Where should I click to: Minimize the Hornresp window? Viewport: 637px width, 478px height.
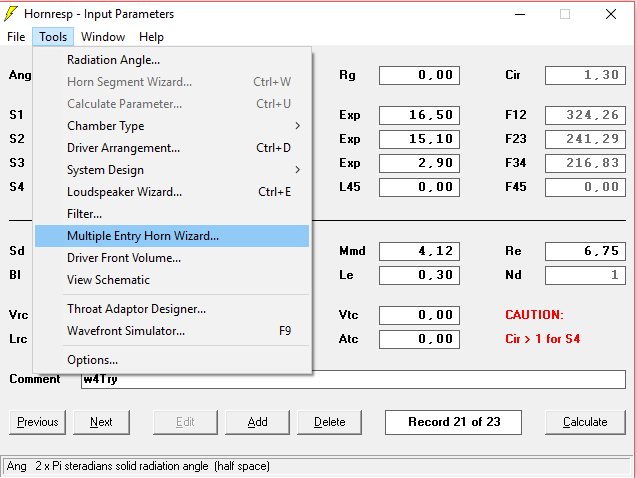click(x=520, y=15)
